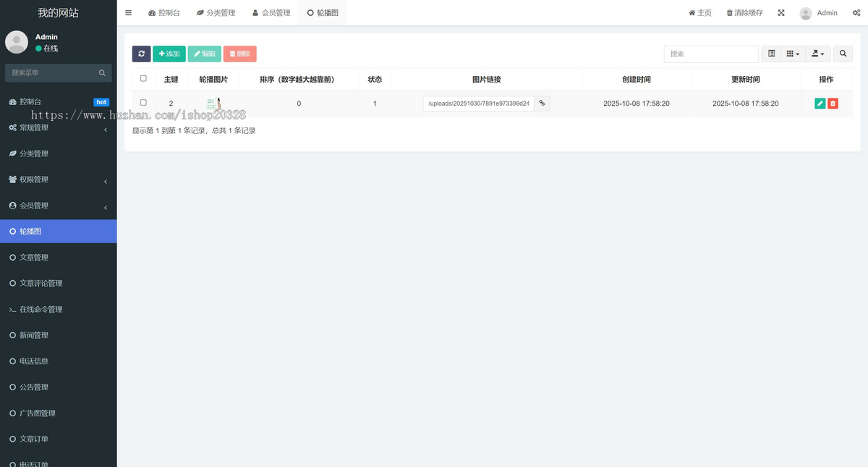
Task: Refresh the table with the reload button
Action: pyautogui.click(x=141, y=54)
